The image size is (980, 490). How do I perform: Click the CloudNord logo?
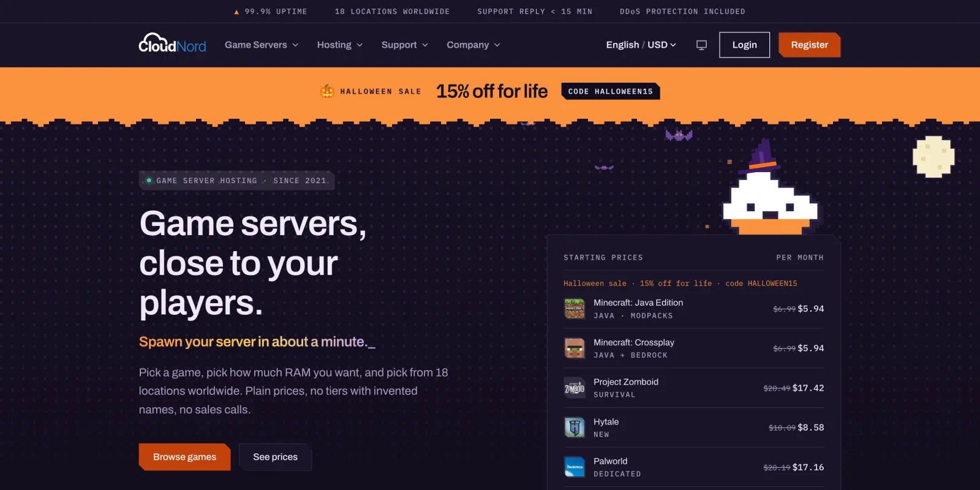point(172,43)
